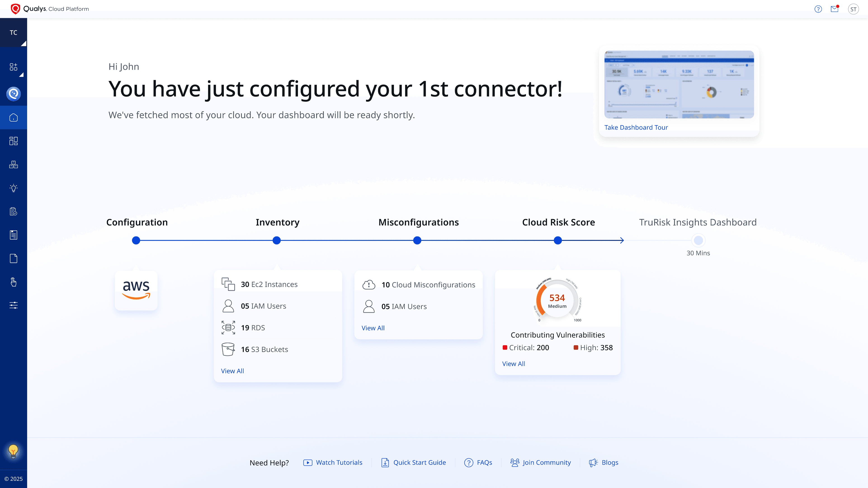Go to the Home icon in sidebar

pos(14,117)
